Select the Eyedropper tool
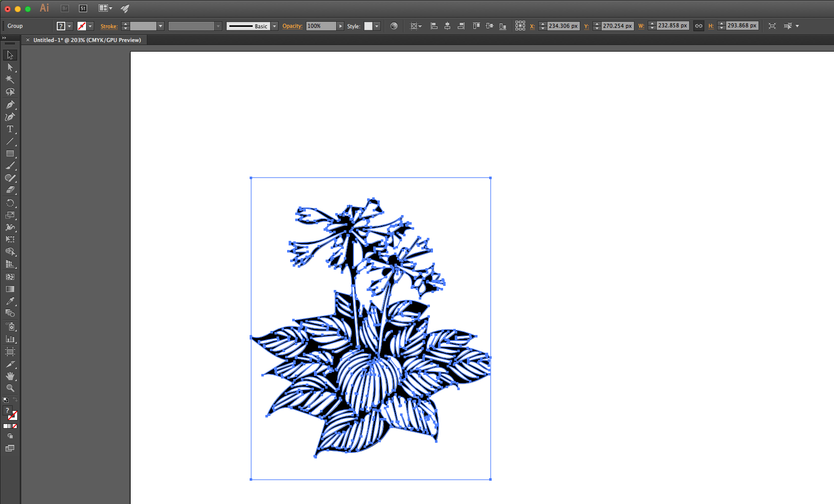 pos(10,302)
